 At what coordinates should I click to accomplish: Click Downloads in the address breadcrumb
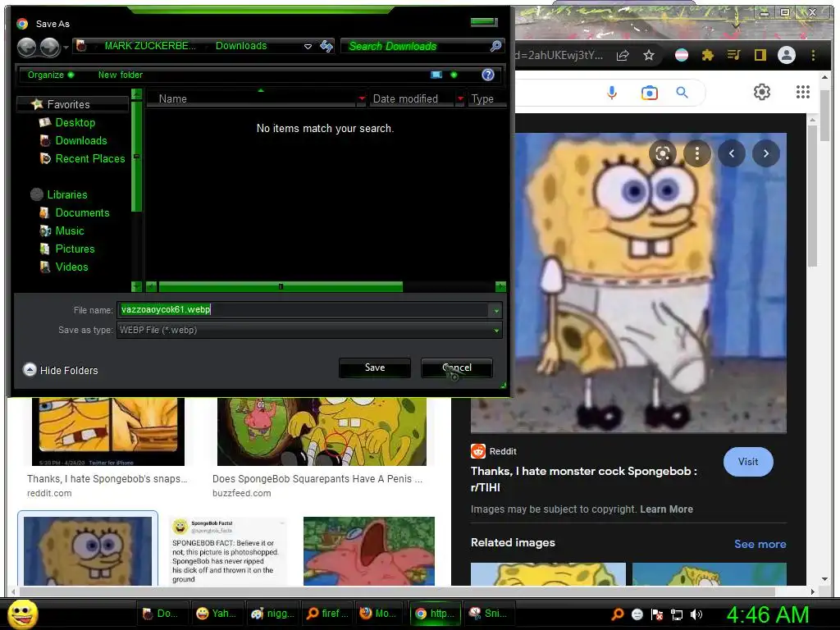tap(241, 46)
